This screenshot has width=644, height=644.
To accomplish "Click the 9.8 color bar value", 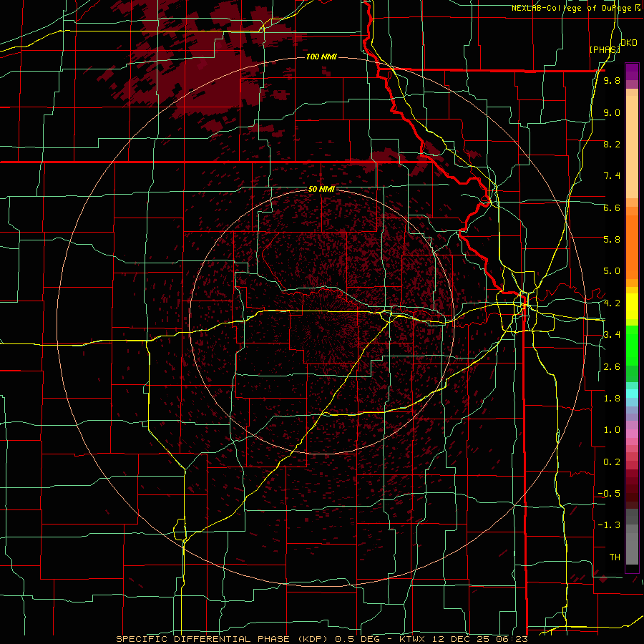I will click(612, 80).
